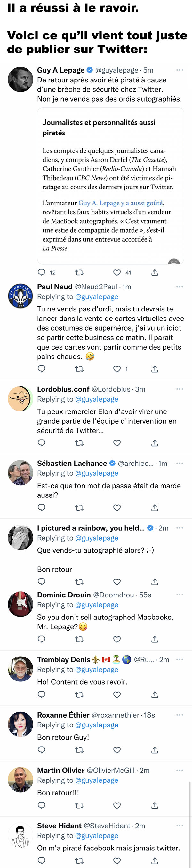The width and height of the screenshot is (192, 868).
Task: Open Sébastien Lachance's profile name
Action: coord(72,463)
